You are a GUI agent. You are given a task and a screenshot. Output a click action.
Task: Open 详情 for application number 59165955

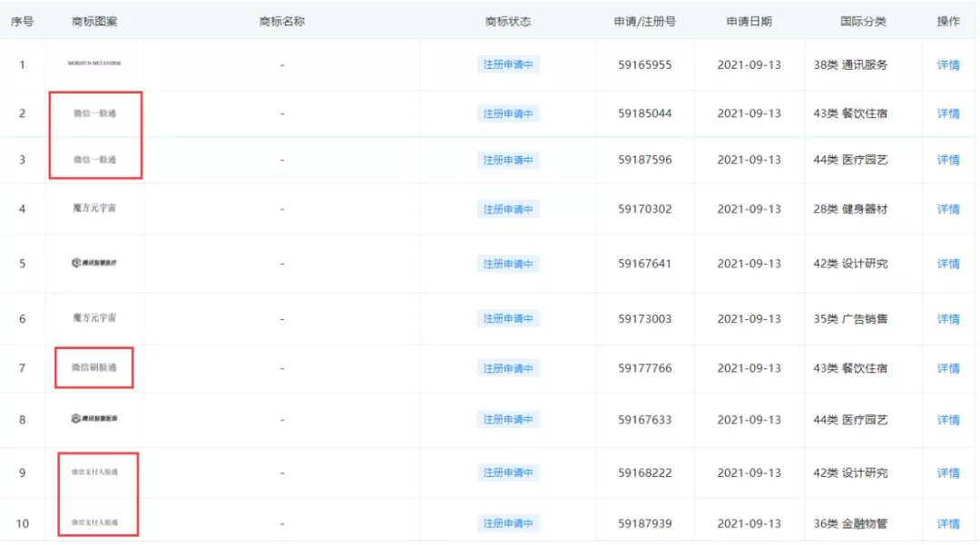[x=947, y=64]
